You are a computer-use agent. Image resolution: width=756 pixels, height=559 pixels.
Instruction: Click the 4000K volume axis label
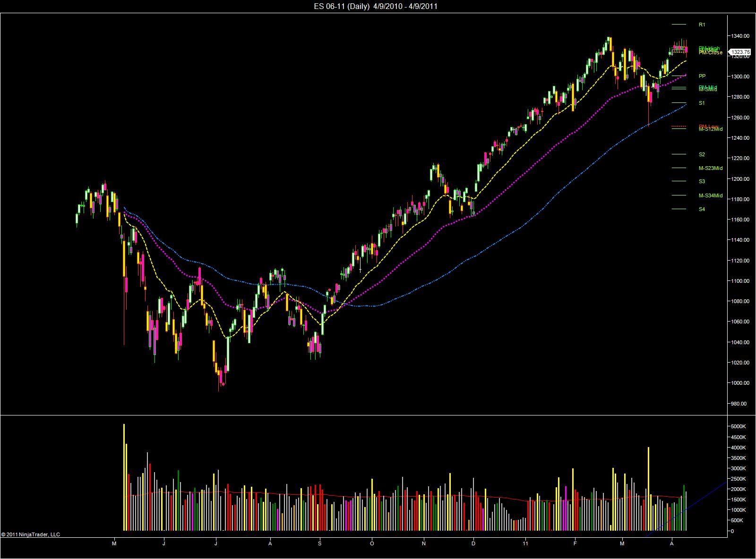[738, 448]
